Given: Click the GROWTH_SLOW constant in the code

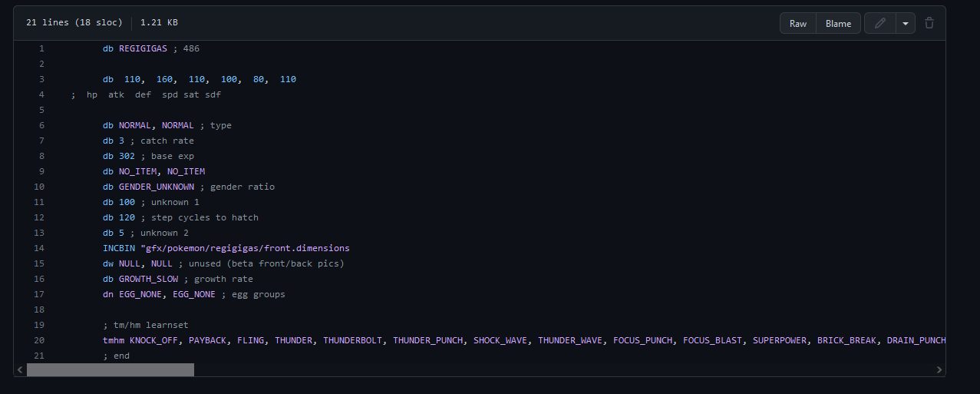Looking at the screenshot, I should click(x=148, y=279).
